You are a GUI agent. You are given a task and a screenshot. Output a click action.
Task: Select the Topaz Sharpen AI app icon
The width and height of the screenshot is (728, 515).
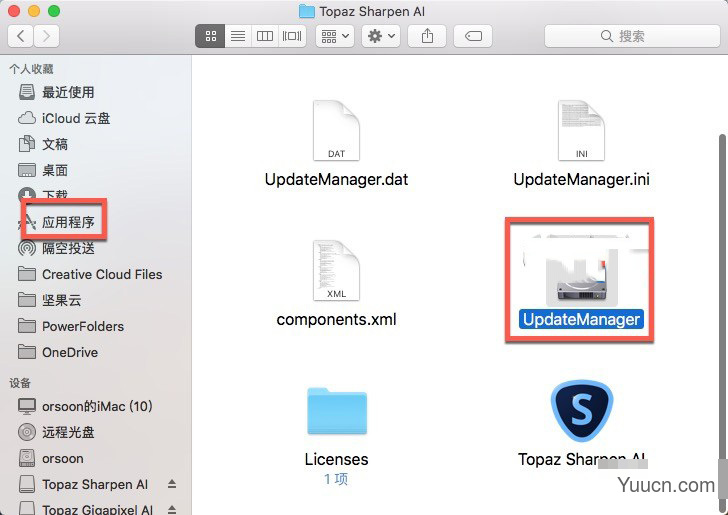[582, 411]
